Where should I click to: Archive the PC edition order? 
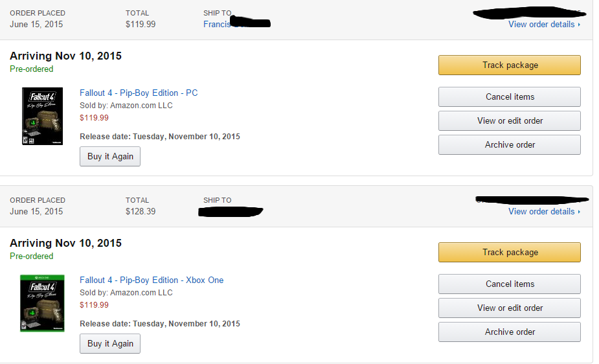(510, 145)
